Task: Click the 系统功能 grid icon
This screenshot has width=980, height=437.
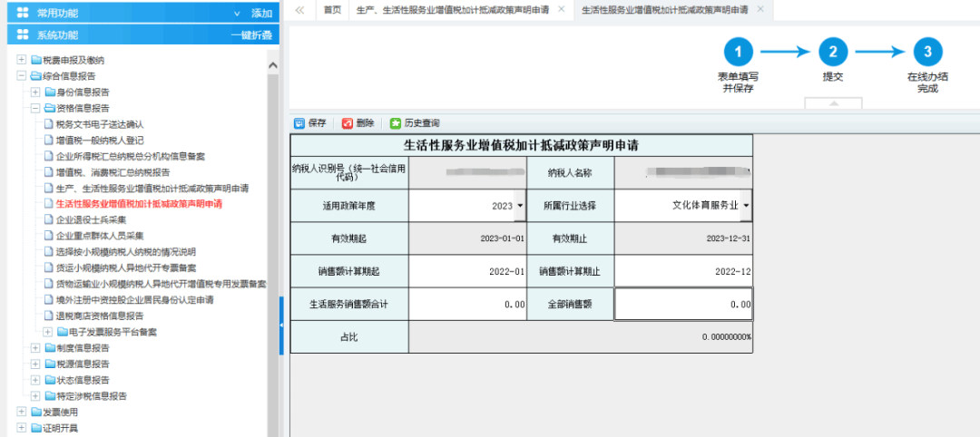Action: coord(23,34)
